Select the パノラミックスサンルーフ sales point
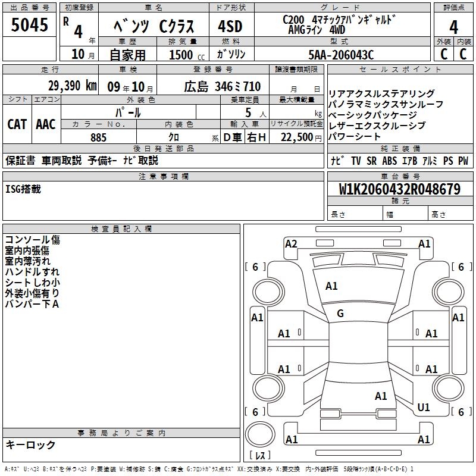 tap(386, 104)
